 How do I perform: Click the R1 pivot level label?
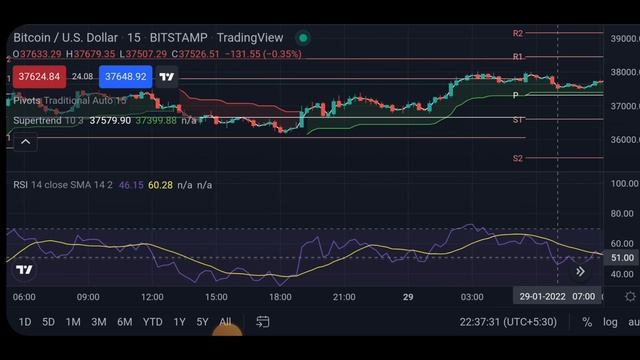point(518,56)
